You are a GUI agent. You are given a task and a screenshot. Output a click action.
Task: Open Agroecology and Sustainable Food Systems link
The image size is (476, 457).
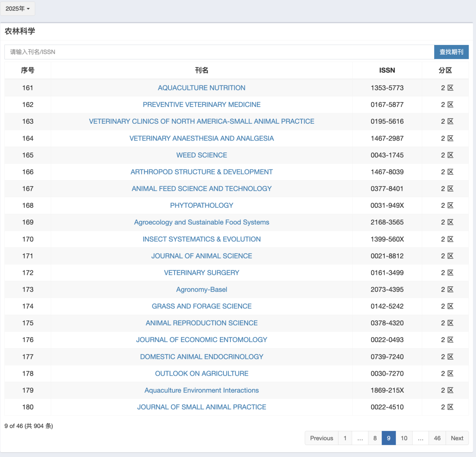[x=201, y=222]
